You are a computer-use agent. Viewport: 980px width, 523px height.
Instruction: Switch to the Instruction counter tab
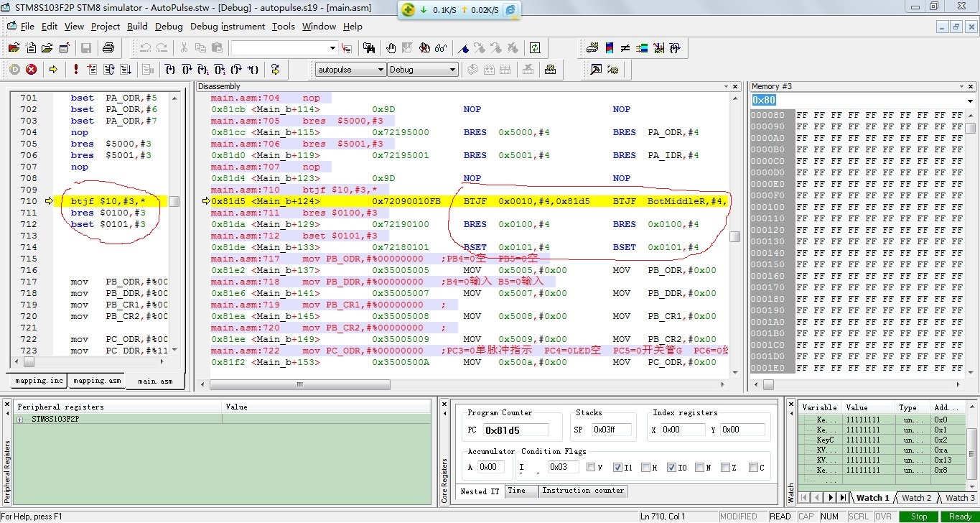click(583, 491)
